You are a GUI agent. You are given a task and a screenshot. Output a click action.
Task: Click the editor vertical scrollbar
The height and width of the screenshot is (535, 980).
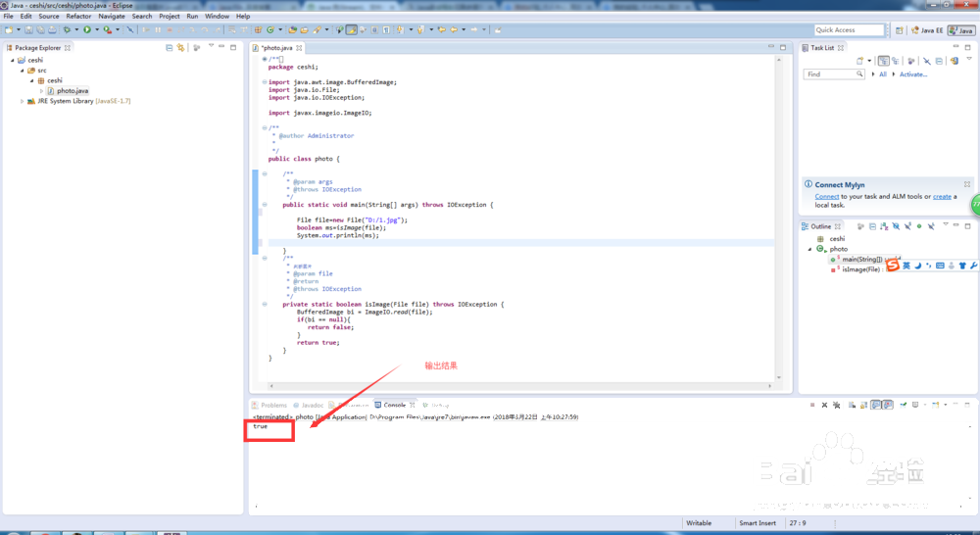(779, 219)
